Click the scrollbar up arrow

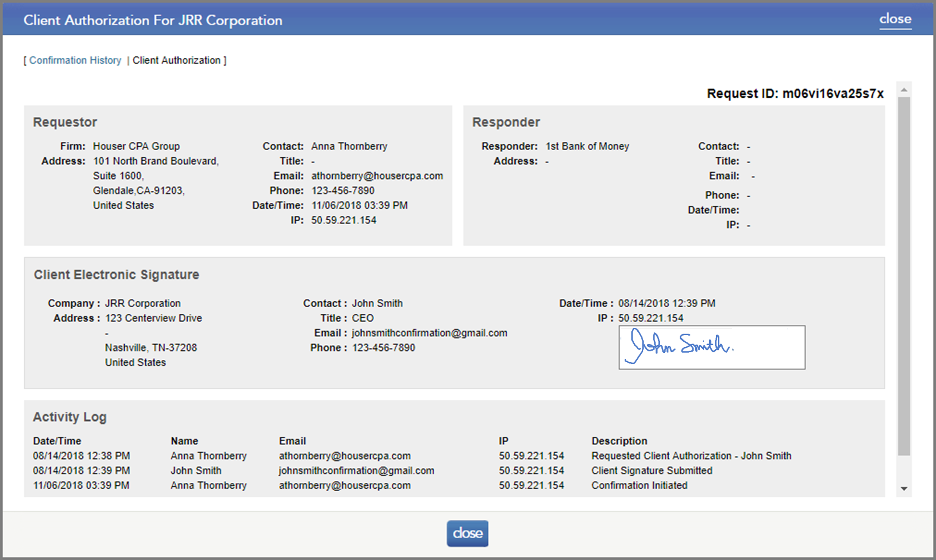click(x=904, y=90)
